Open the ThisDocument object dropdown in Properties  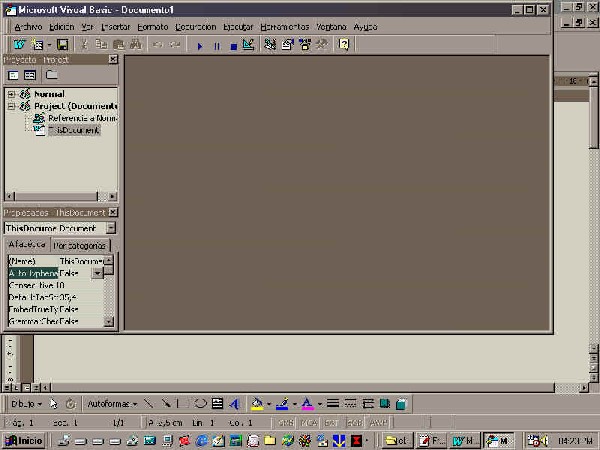[x=111, y=228]
